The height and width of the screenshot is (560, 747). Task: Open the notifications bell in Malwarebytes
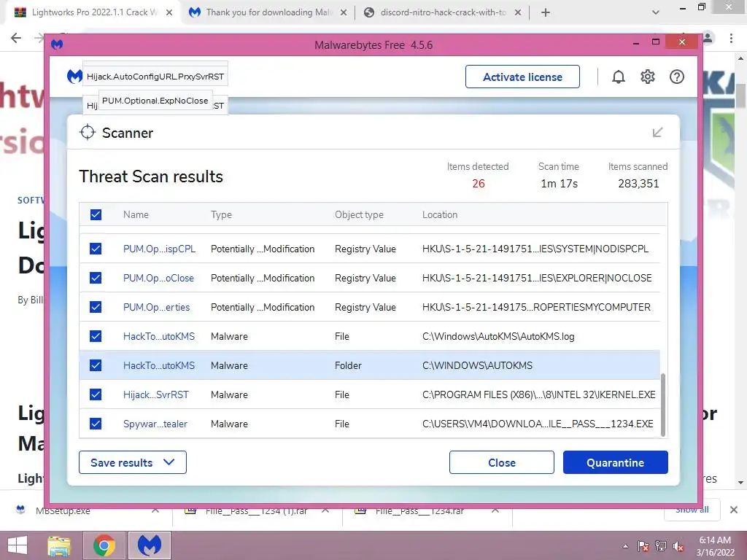(x=618, y=77)
